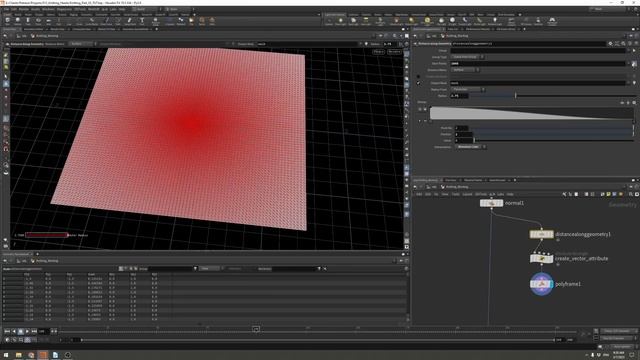The width and height of the screenshot is (640, 360).
Task: Open the Persp viewport menu
Action: (378, 52)
